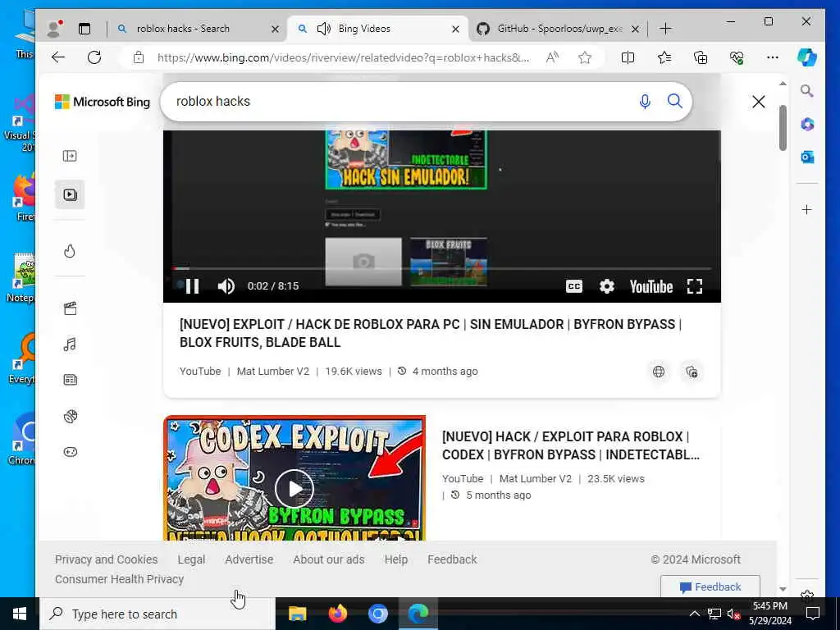Open the tab actions menu icon
Image resolution: width=840 pixels, height=630 pixels.
coord(84,29)
